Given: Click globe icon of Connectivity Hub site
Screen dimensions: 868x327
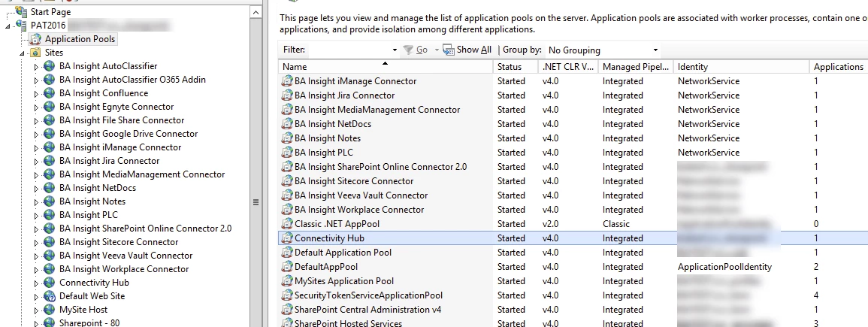Looking at the screenshot, I should (x=50, y=283).
